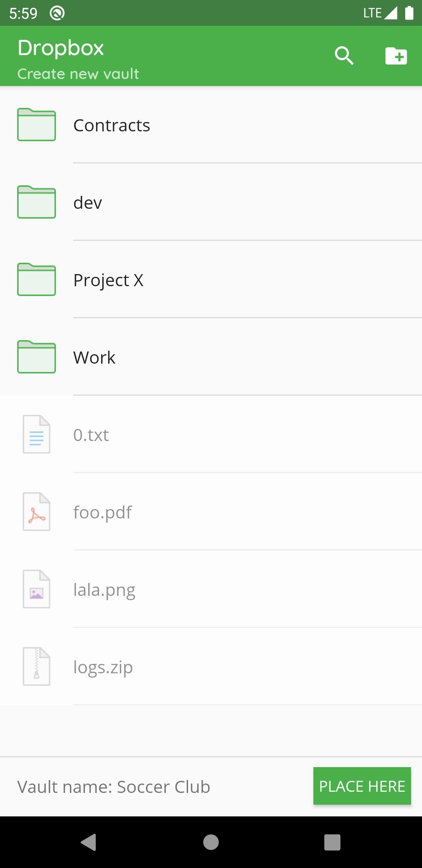Tap the foo.pdf PDF file icon
This screenshot has height=868, width=422.
36,511
